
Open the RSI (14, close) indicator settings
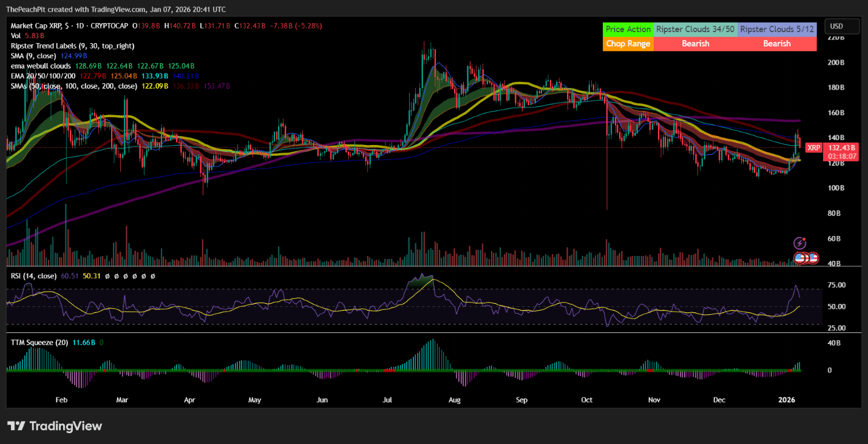[x=33, y=275]
